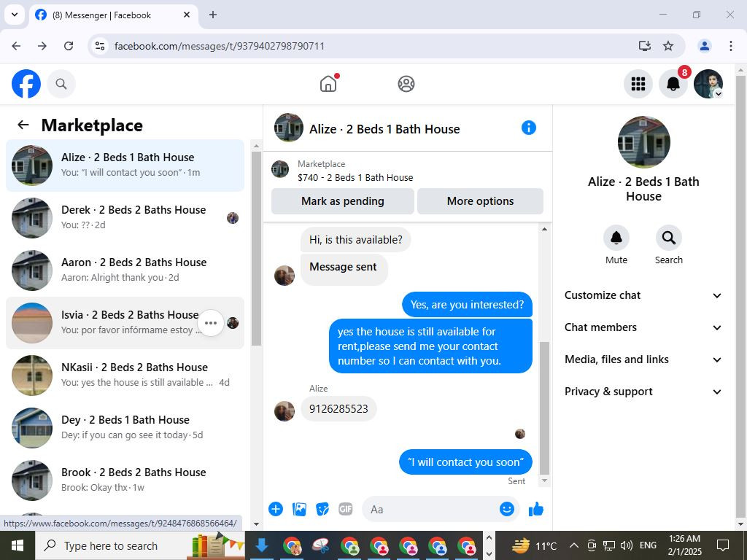Open the Groups circle icon in top bar
Image resolution: width=747 pixels, height=560 pixels.
(406, 84)
